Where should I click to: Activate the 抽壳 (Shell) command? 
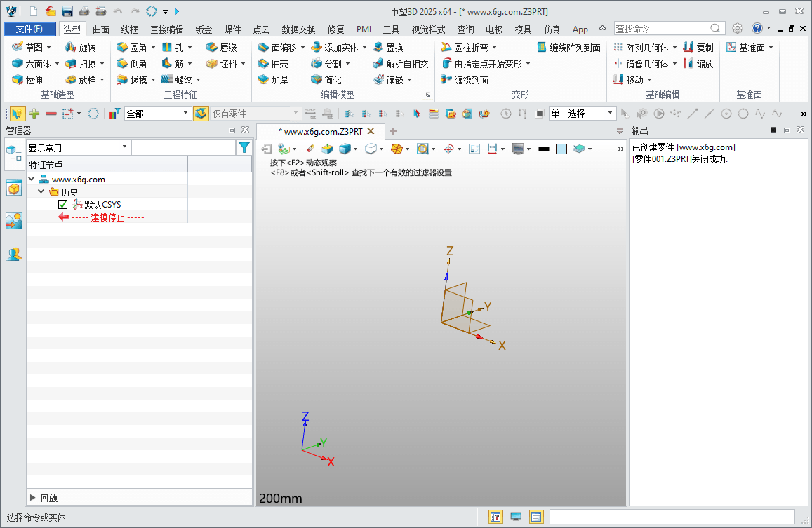[274, 63]
